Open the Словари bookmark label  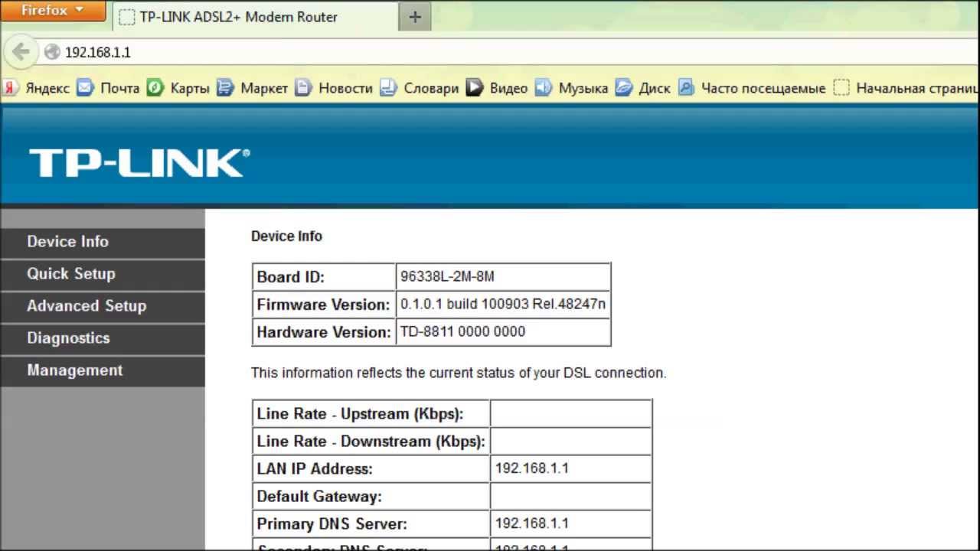pyautogui.click(x=431, y=88)
